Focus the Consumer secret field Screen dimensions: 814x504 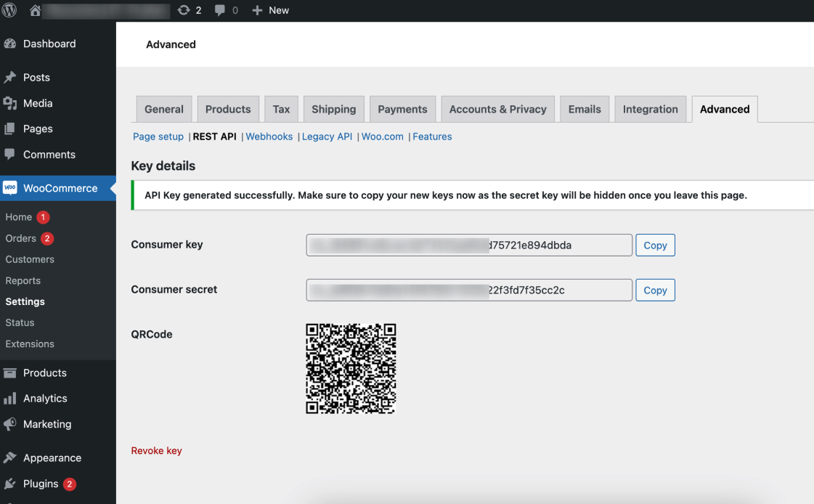469,290
